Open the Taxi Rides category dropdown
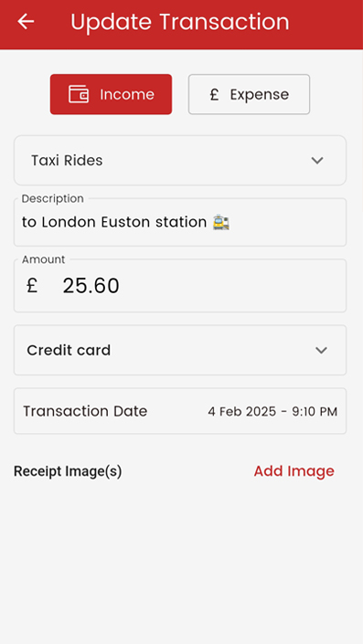363x644 pixels. (x=180, y=160)
